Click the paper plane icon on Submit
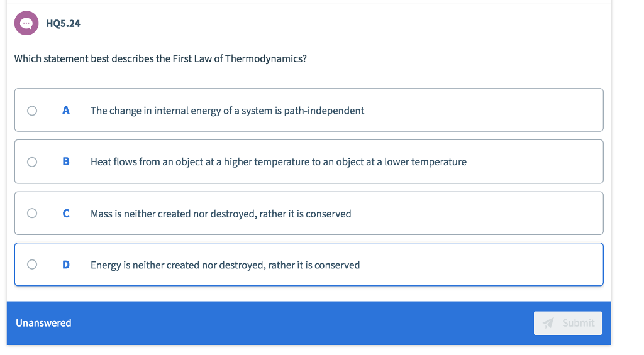 [548, 323]
